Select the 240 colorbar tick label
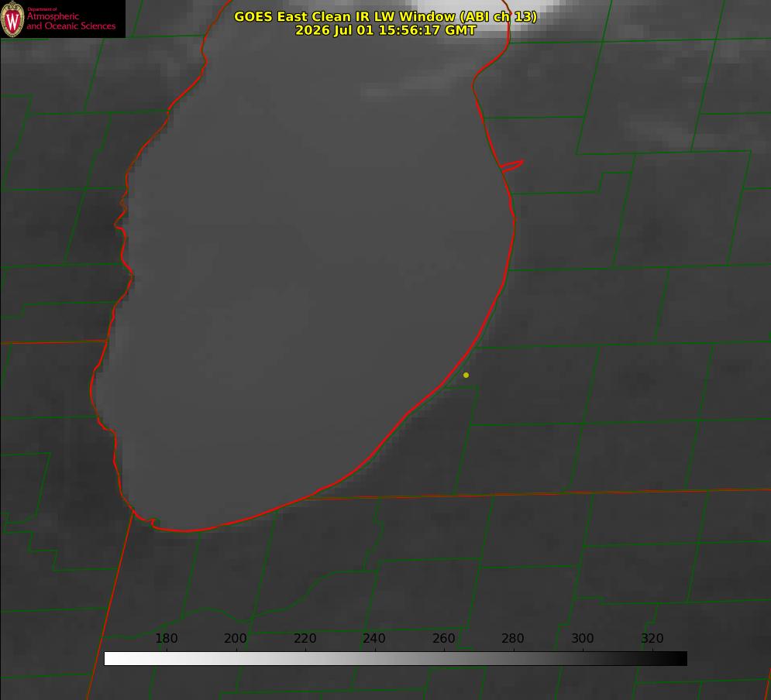Screen dimensions: 771x700 pos(374,638)
